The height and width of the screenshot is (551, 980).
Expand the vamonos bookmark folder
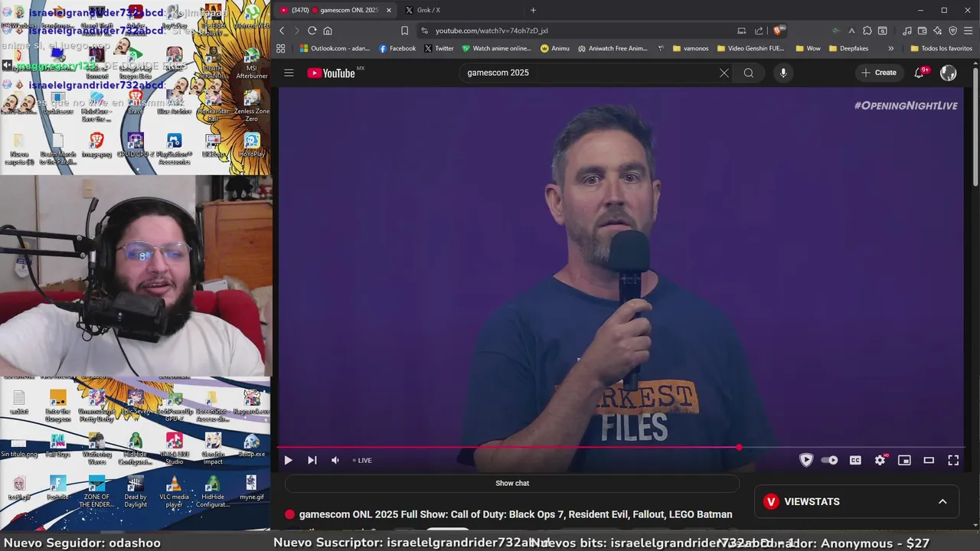pyautogui.click(x=691, y=48)
